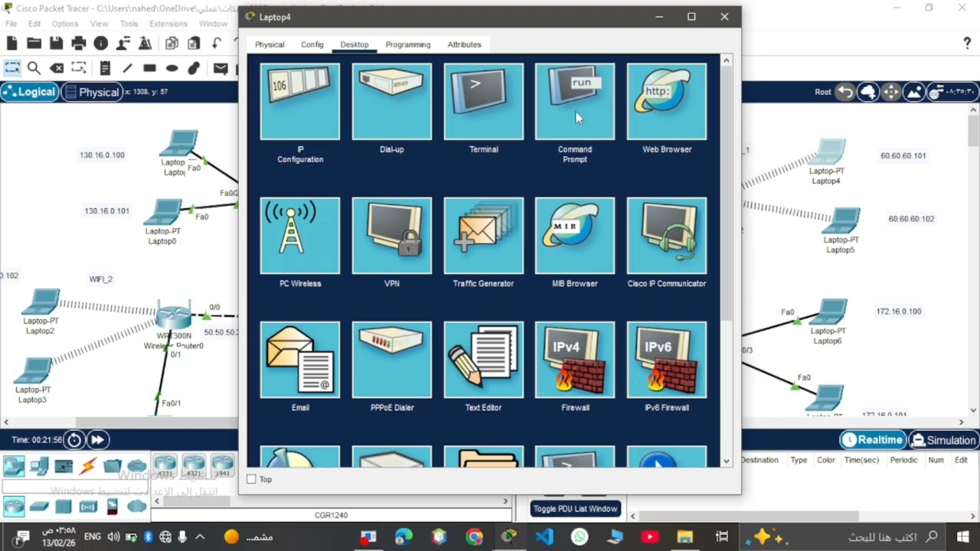Choose the Connections lightning category
Screen dimensions: 980x551
(x=88, y=465)
